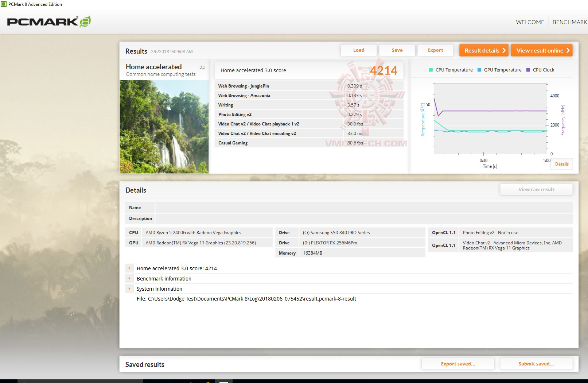
Task: Click the 3.57 s Writing value
Action: click(x=353, y=105)
